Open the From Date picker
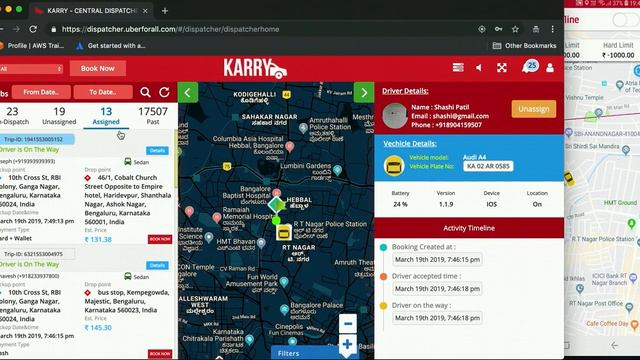This screenshot has width=640, height=360. [41, 92]
